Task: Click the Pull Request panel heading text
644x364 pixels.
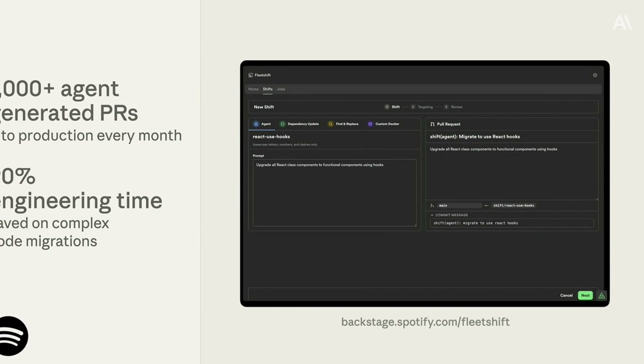Action: [449, 124]
